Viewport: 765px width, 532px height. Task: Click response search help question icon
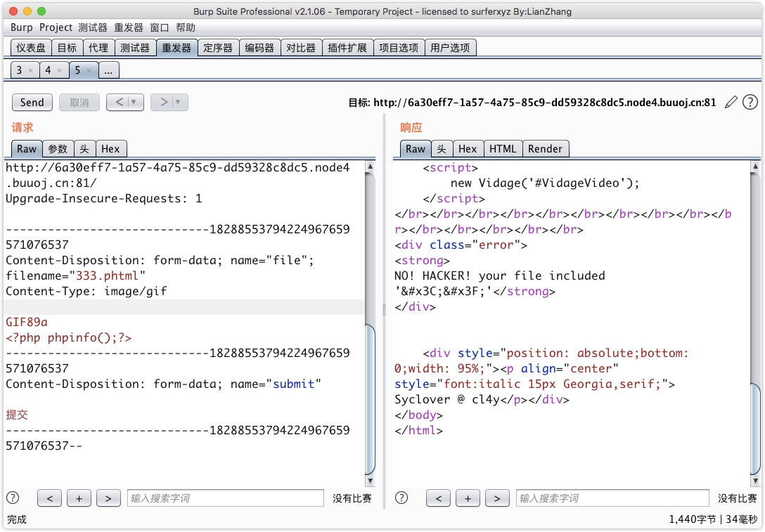pyautogui.click(x=401, y=498)
